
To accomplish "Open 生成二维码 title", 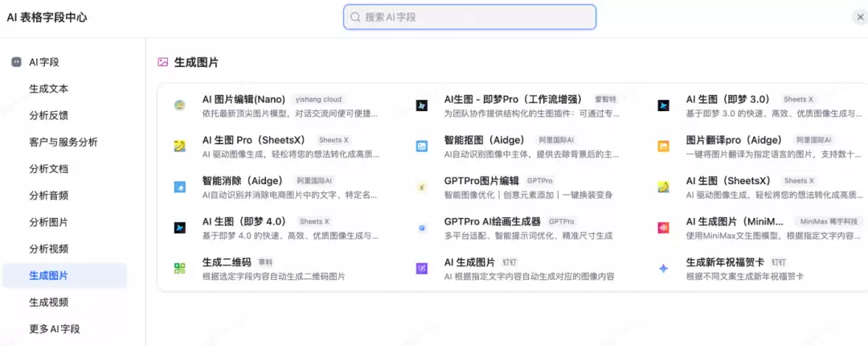I will pos(227,262).
